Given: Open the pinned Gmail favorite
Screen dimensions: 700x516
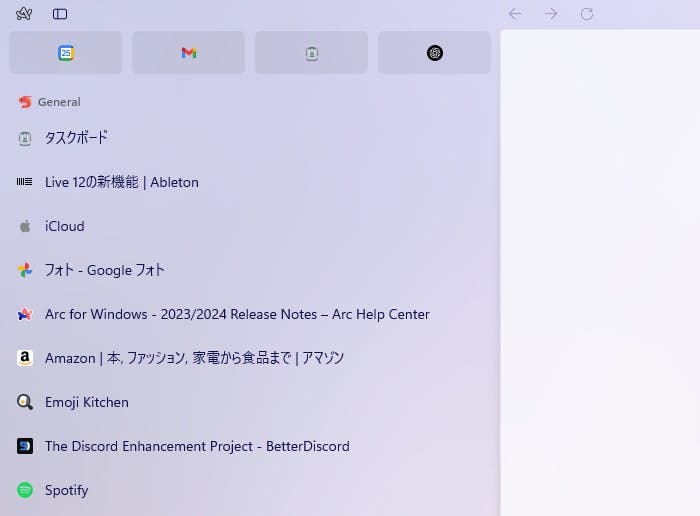Looking at the screenshot, I should 188,53.
